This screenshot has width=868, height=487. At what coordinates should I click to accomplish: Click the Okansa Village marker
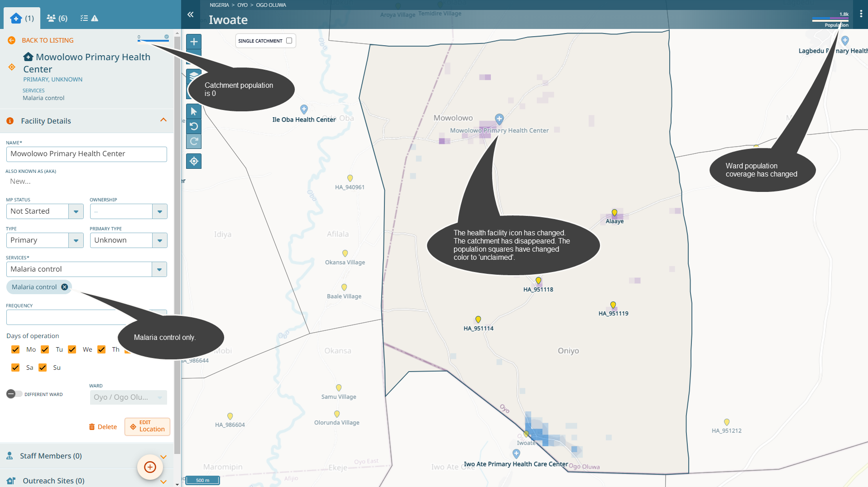click(345, 253)
